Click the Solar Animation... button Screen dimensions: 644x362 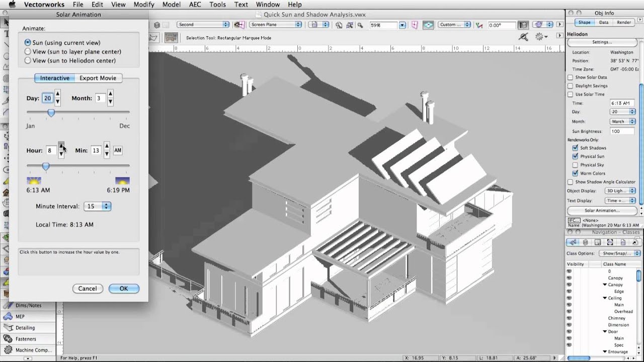click(602, 211)
